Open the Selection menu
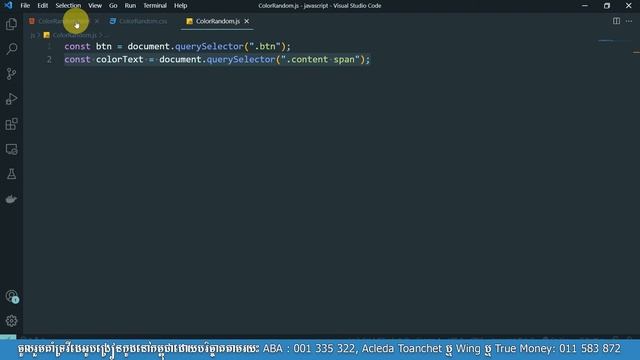640x360 pixels. click(x=68, y=6)
